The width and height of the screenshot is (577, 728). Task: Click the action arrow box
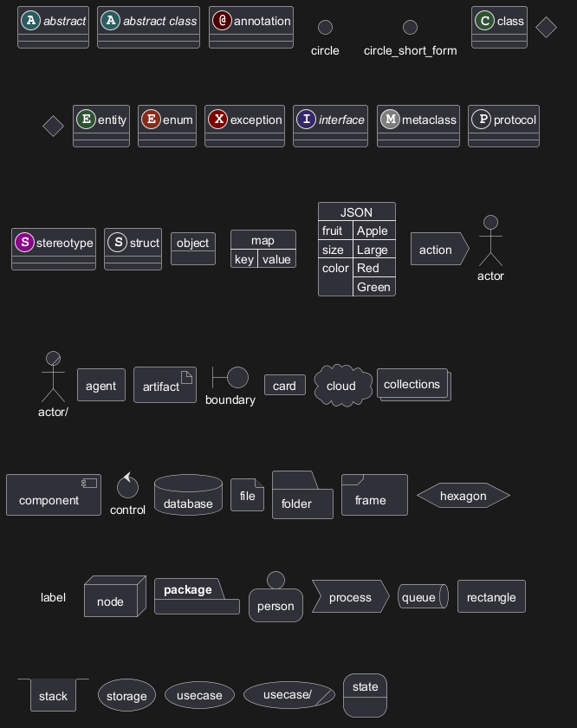coord(438,250)
